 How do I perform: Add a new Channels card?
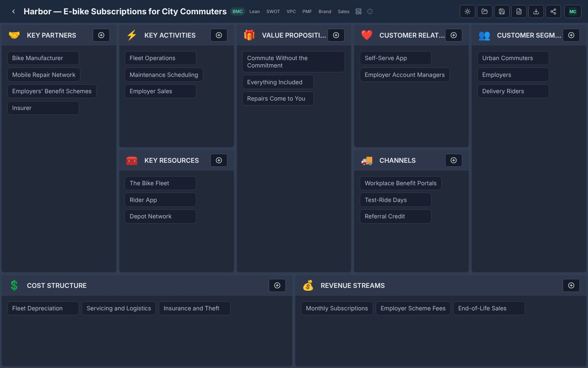tap(454, 160)
